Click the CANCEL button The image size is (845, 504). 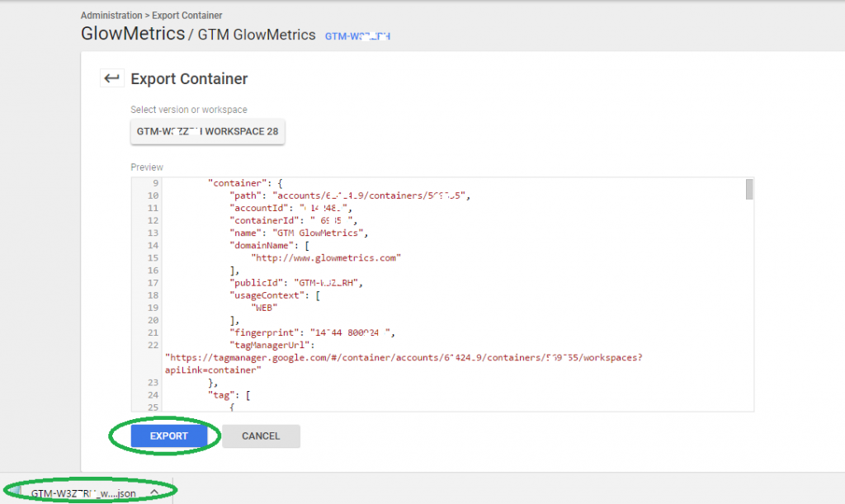click(261, 436)
